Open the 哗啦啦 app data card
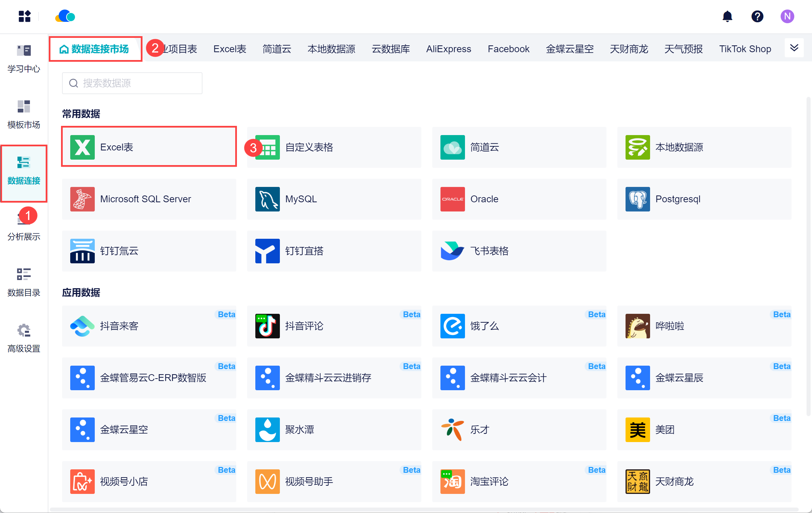Screen dimensions: 812x513 pos(704,326)
